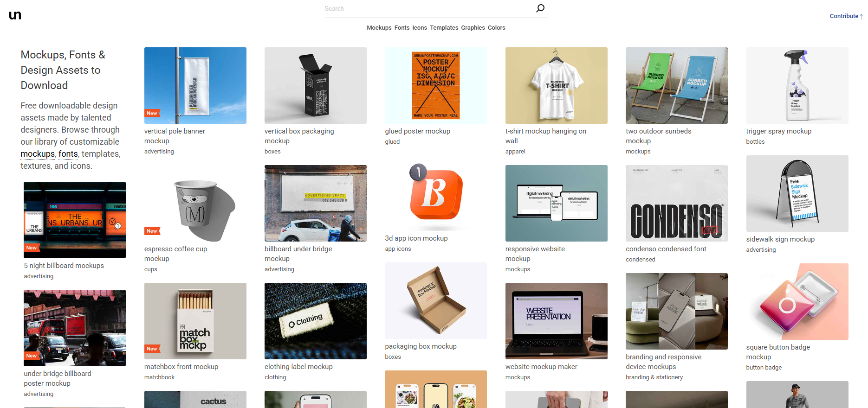Open the vertical box packaging mockup thumbnail
The width and height of the screenshot is (868, 408).
pos(316,85)
